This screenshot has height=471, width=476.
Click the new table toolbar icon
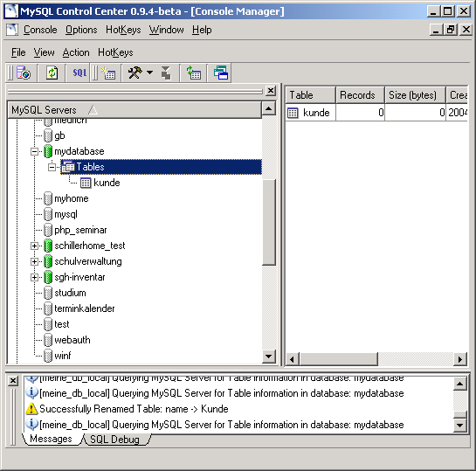pyautogui.click(x=108, y=73)
